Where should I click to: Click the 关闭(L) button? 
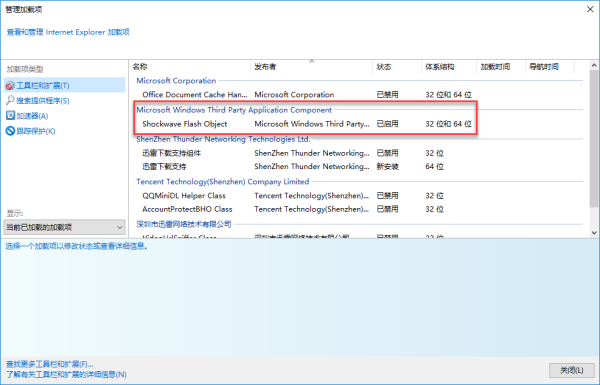coord(572,370)
